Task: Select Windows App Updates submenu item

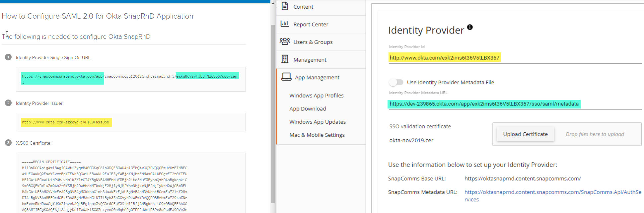Action: point(318,122)
